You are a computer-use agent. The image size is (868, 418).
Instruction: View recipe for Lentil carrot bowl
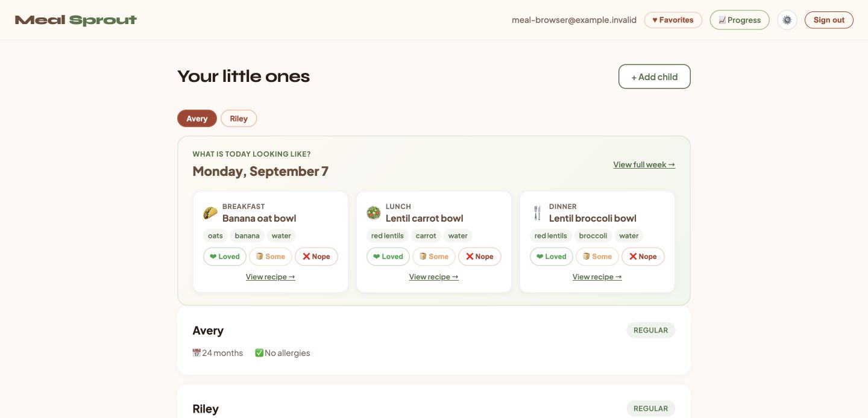click(x=434, y=277)
